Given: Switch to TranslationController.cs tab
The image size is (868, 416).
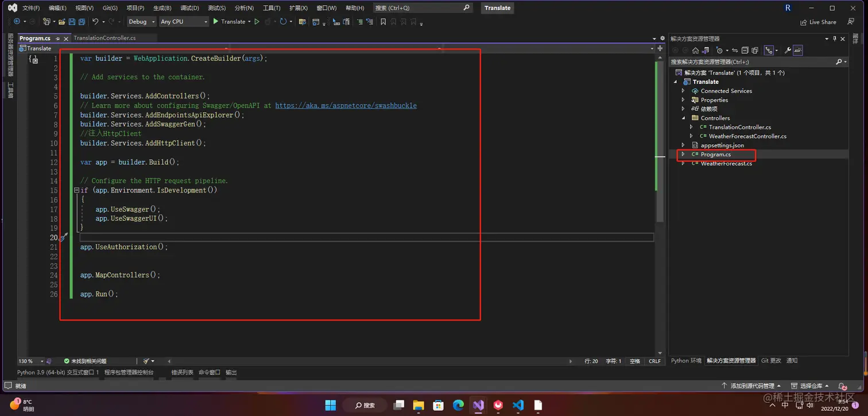Looking at the screenshot, I should 104,38.
